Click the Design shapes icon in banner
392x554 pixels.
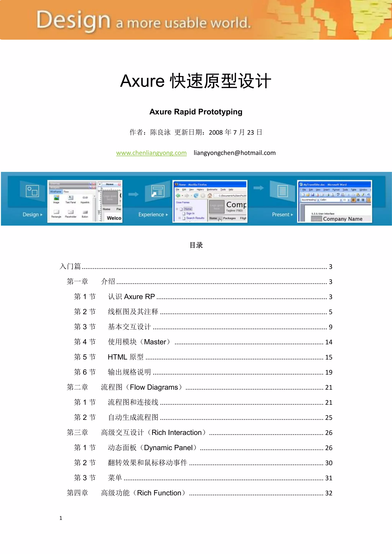(32, 191)
